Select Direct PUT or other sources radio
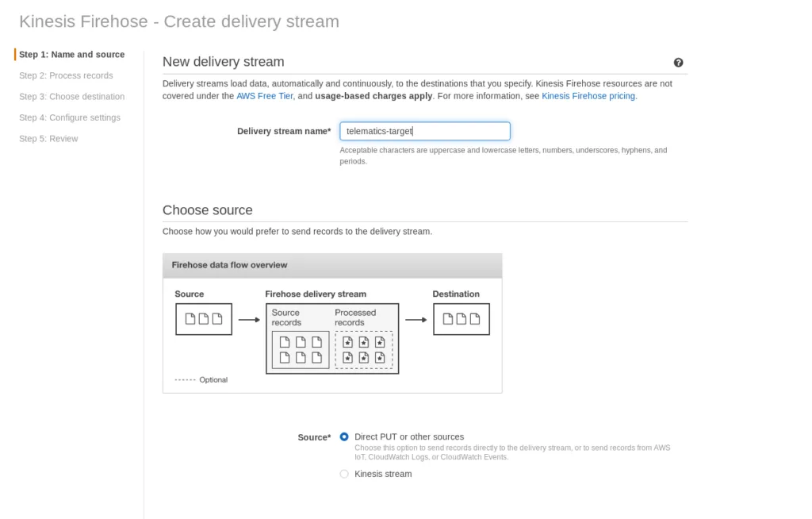Image resolution: width=812 pixels, height=519 pixels. pyautogui.click(x=344, y=436)
